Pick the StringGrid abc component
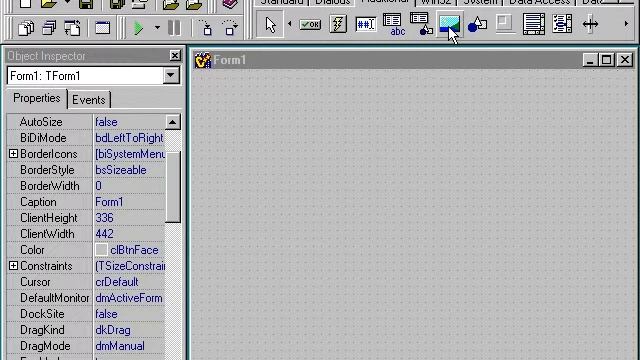The image size is (640, 360). pyautogui.click(x=394, y=24)
